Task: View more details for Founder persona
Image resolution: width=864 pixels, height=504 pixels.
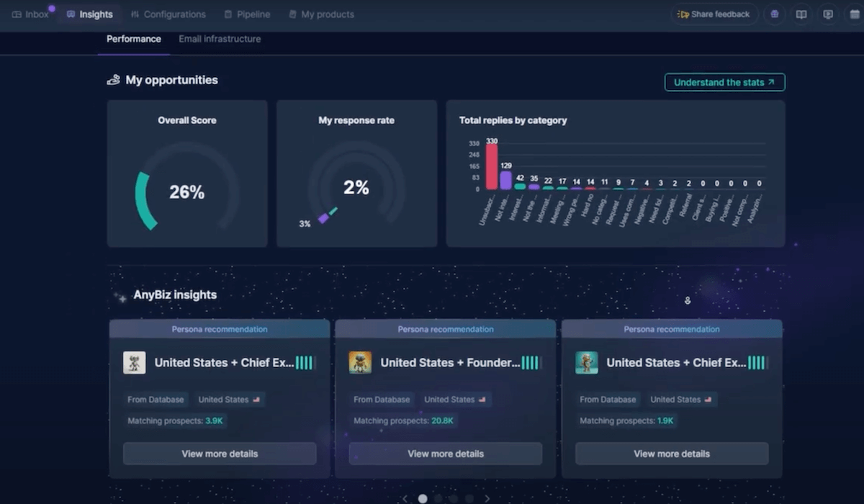Action: coord(445,454)
